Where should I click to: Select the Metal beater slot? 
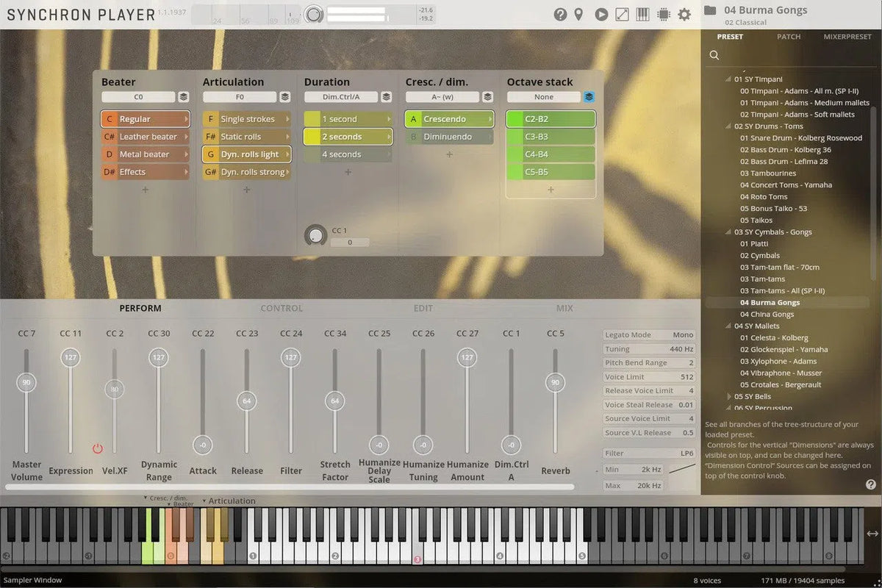click(x=145, y=154)
